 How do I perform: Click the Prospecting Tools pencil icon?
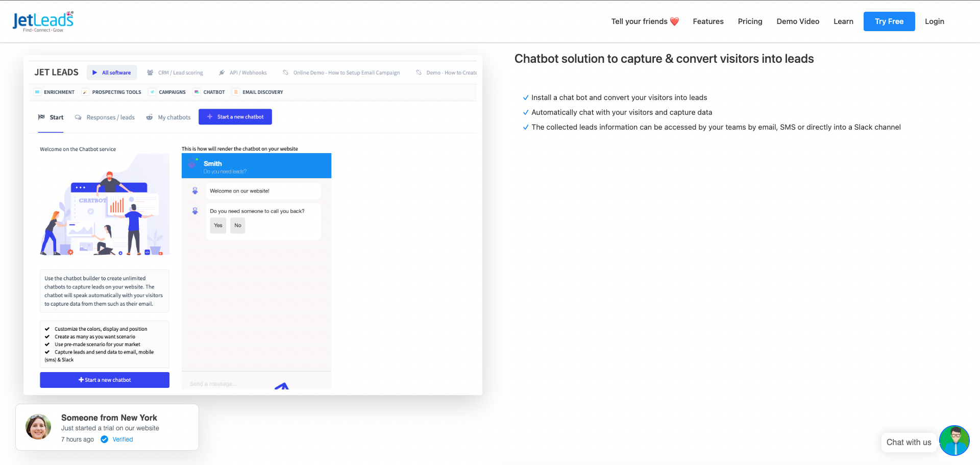point(85,92)
